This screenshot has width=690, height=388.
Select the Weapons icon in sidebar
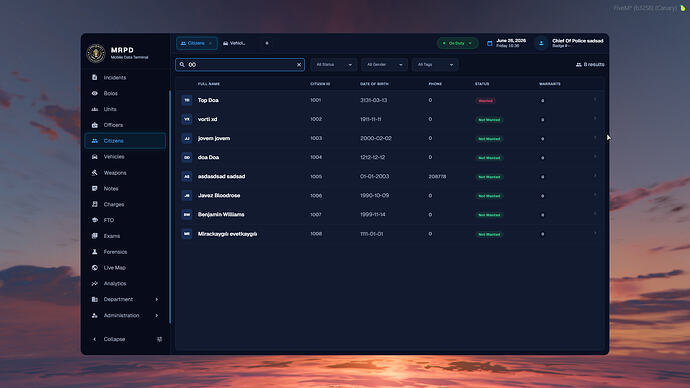click(95, 172)
